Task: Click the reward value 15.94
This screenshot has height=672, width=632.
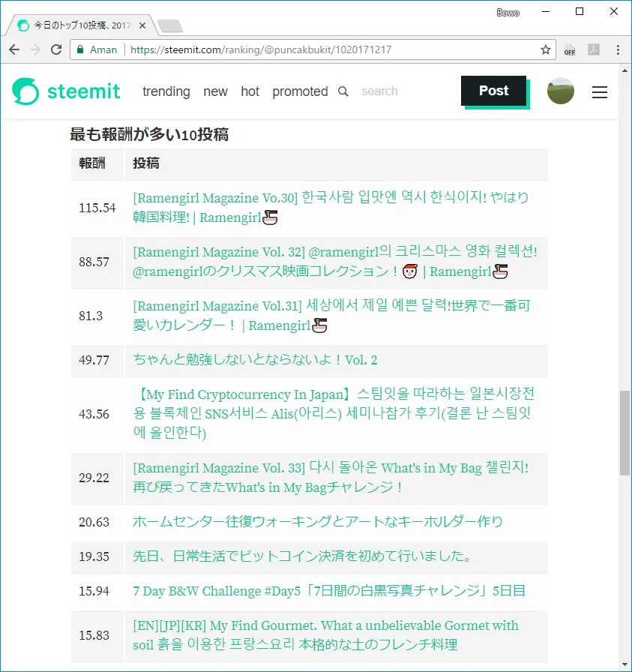Action: pos(94,591)
